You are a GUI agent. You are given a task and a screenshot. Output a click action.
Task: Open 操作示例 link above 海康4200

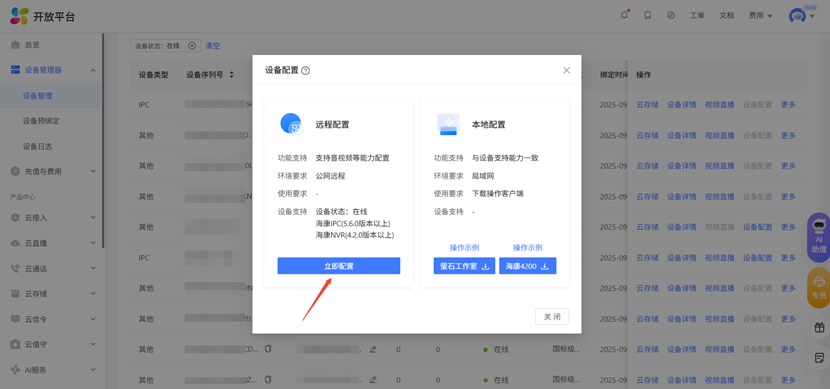click(528, 248)
